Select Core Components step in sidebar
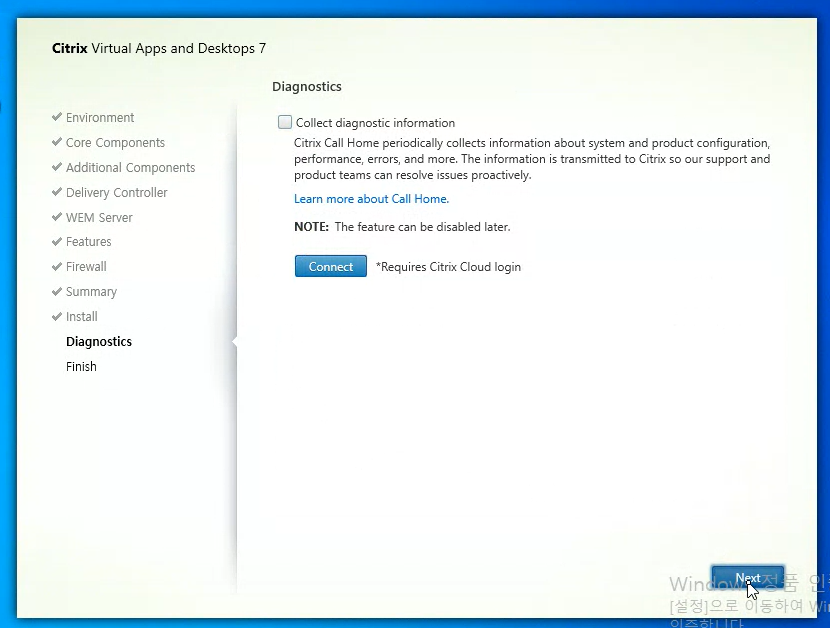Image resolution: width=830 pixels, height=628 pixels. [x=115, y=142]
